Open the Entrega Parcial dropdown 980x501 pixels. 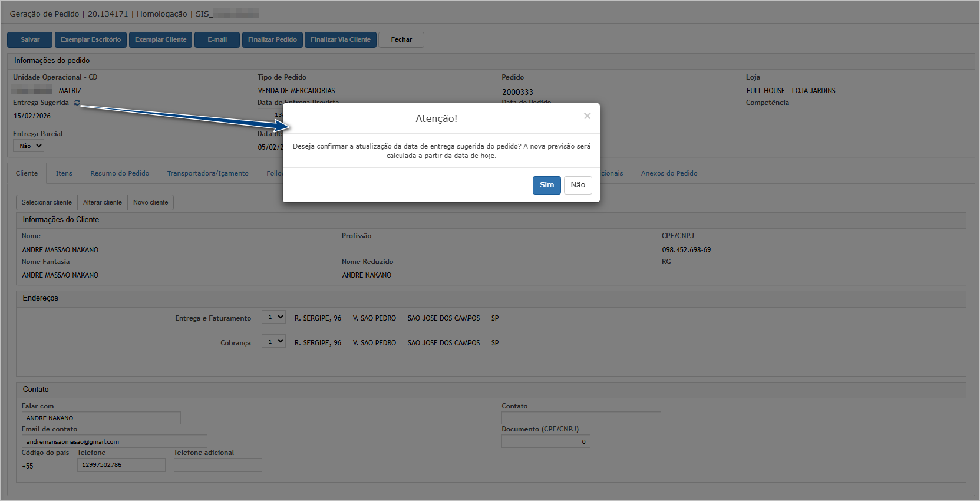coord(28,146)
